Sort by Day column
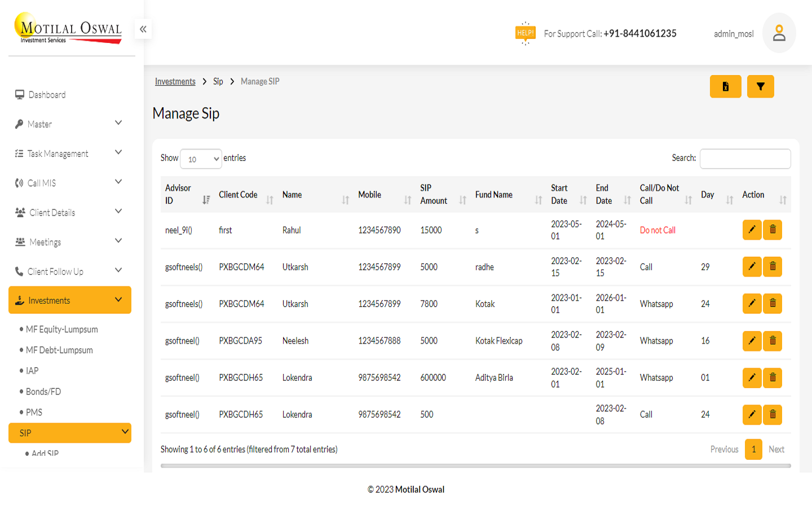Image resolution: width=812 pixels, height=506 pixels. (717, 194)
